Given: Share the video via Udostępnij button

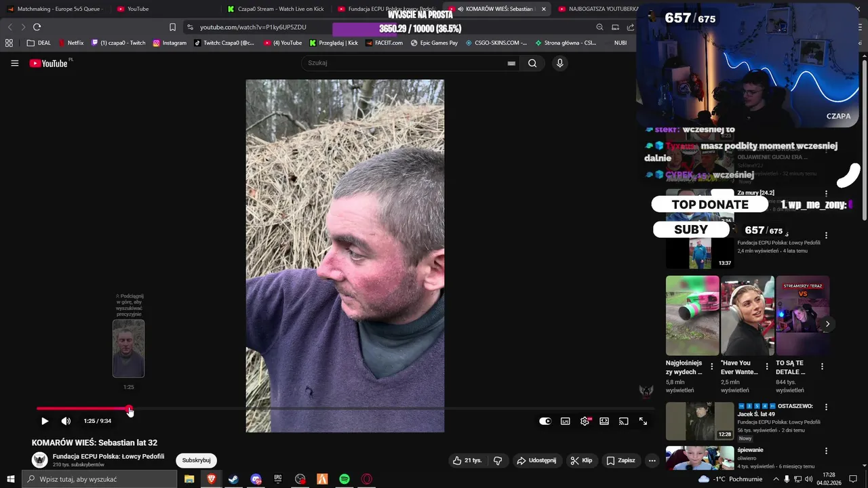Looking at the screenshot, I should (536, 460).
